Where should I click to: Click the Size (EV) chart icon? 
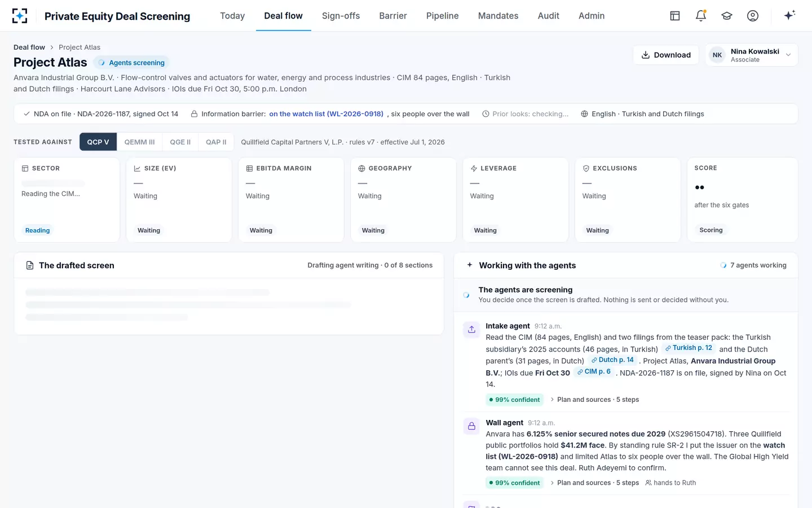pos(137,168)
